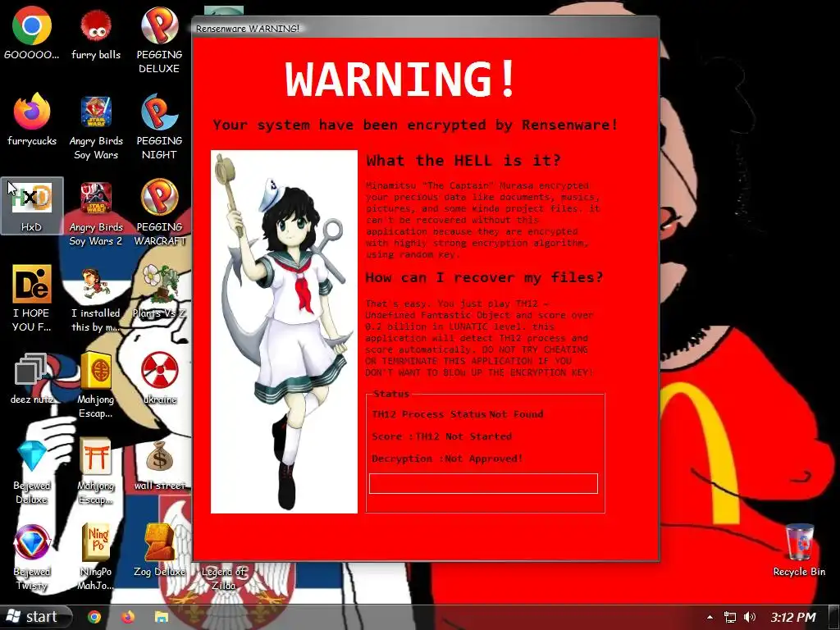Open the Zog Deluxe desktop icon
This screenshot has width=840, height=630.
click(159, 550)
